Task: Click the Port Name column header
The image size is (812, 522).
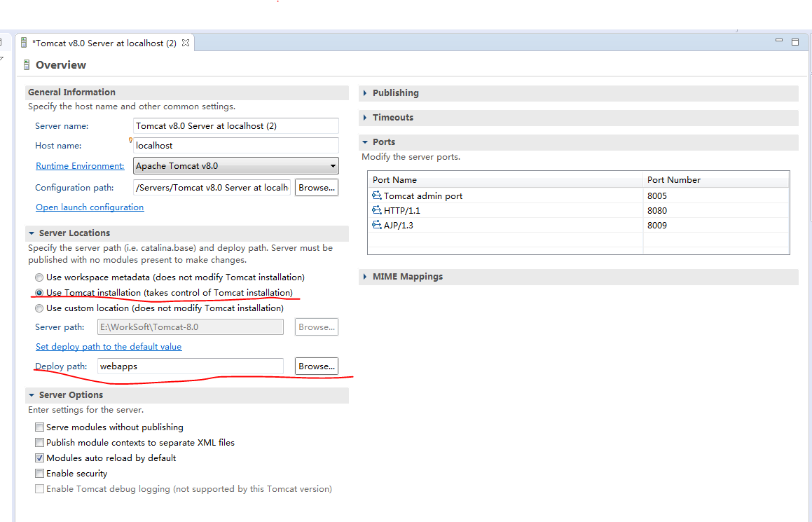Action: 505,179
